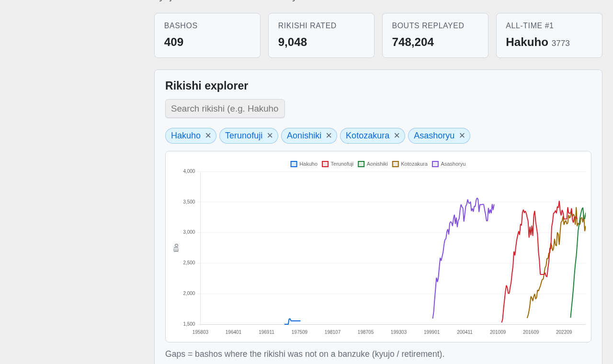Click the Kotozakura legend label
The width and height of the screenshot is (613, 364).
click(x=414, y=164)
